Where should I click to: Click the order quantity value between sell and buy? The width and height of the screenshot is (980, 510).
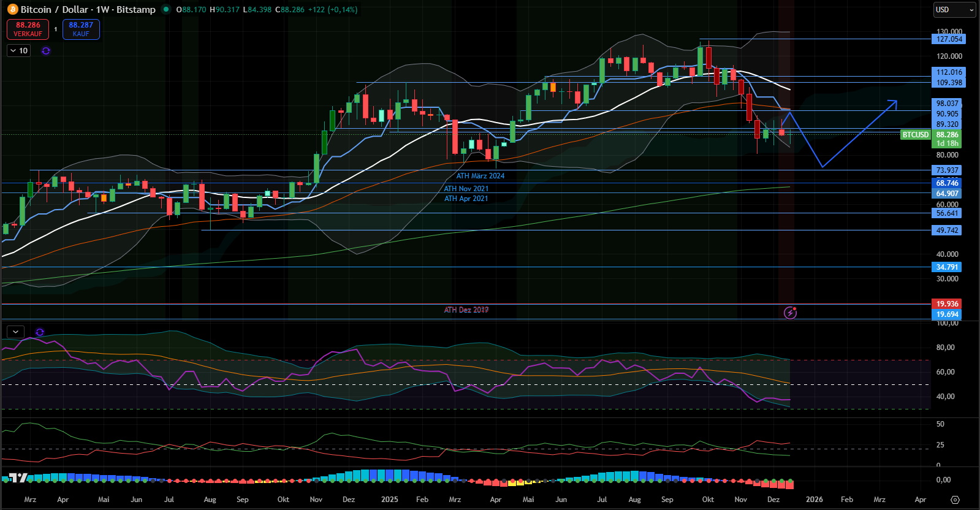(56, 29)
